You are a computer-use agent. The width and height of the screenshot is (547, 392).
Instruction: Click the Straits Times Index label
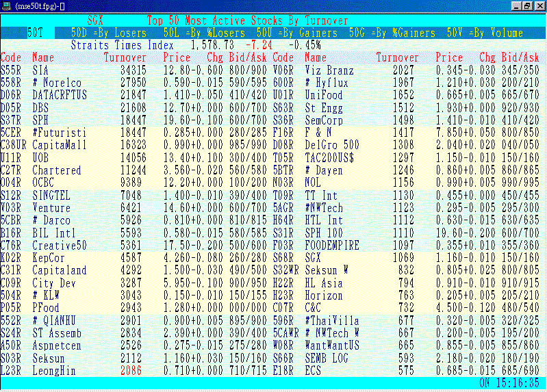point(122,45)
